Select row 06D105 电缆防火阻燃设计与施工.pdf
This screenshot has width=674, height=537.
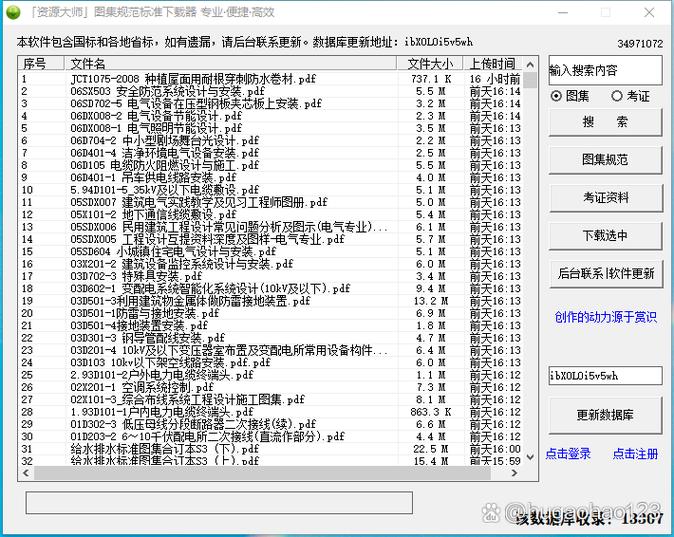point(271,165)
